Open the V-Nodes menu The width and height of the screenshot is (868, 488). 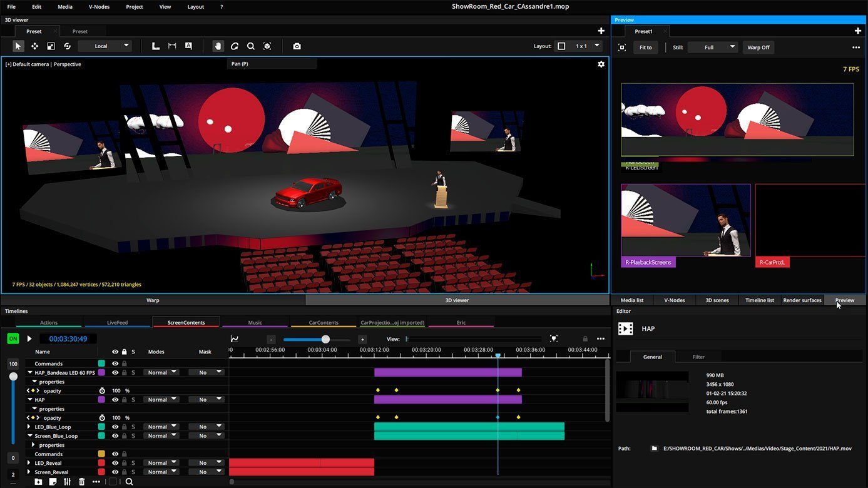coord(99,7)
